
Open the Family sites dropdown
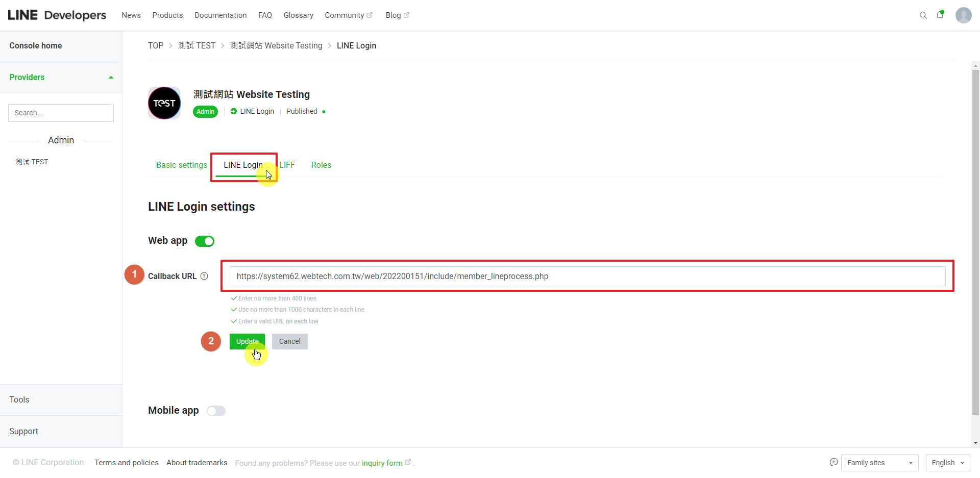[879, 463]
